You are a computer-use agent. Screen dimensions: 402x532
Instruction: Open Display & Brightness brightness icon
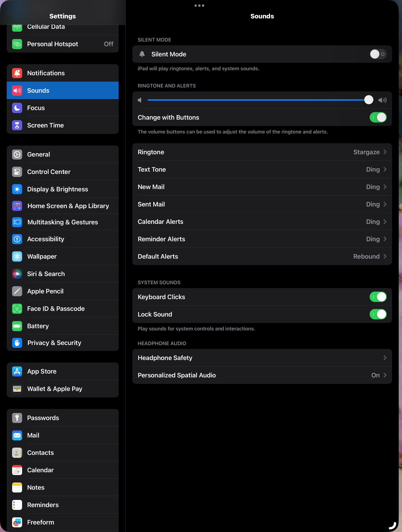click(x=17, y=189)
